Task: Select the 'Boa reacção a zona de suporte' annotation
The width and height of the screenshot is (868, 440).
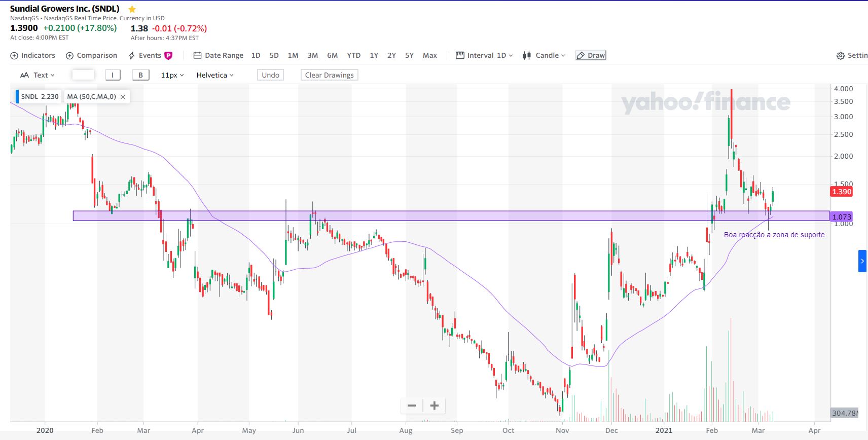Action: (x=775, y=235)
